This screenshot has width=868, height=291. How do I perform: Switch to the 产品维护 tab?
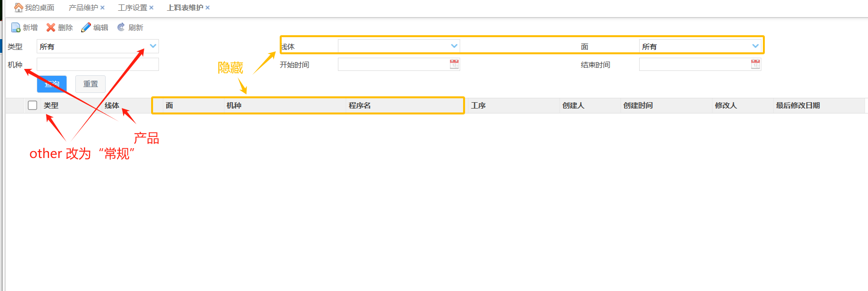(x=83, y=8)
